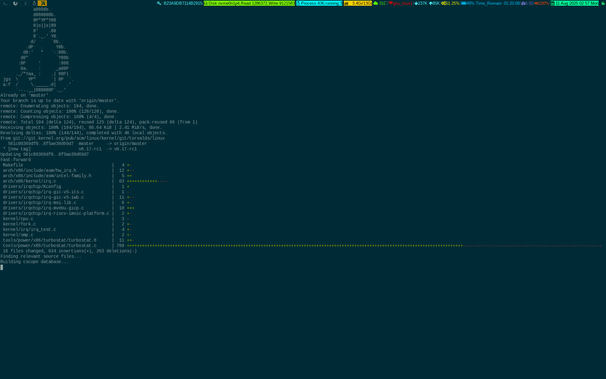Click the "Building cscope database..." line

coord(34,262)
